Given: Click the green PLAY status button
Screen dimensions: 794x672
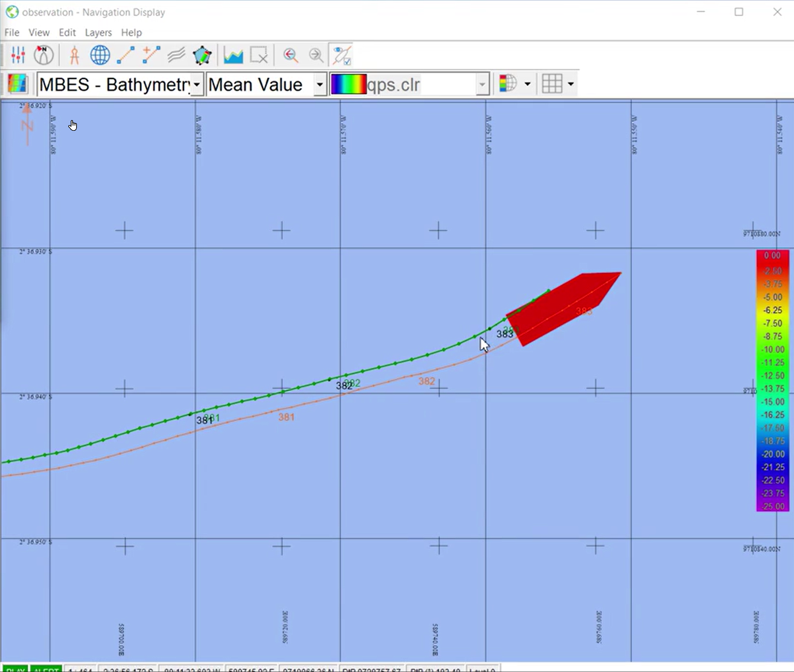Looking at the screenshot, I should (x=15, y=669).
